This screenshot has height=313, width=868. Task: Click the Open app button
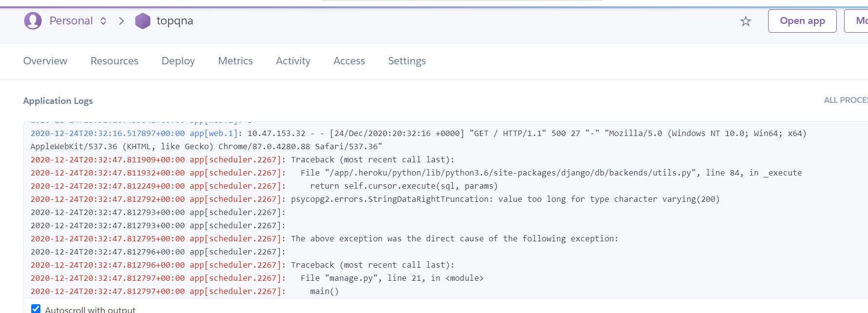(x=802, y=21)
